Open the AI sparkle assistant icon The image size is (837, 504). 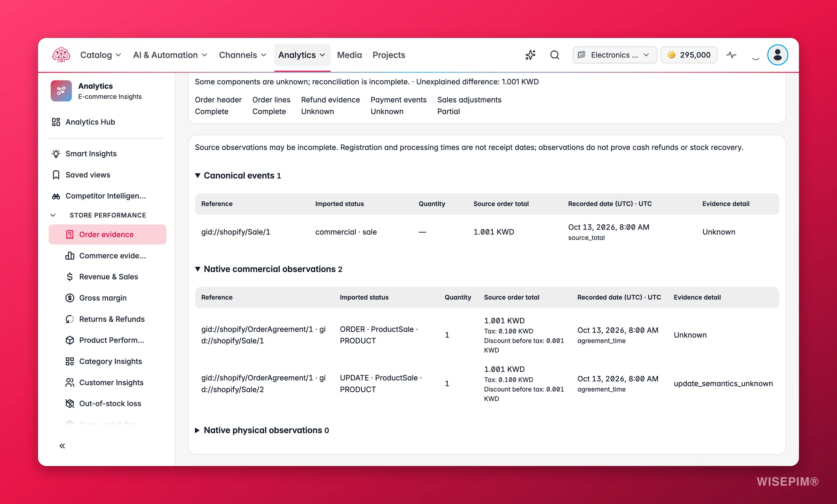point(530,55)
